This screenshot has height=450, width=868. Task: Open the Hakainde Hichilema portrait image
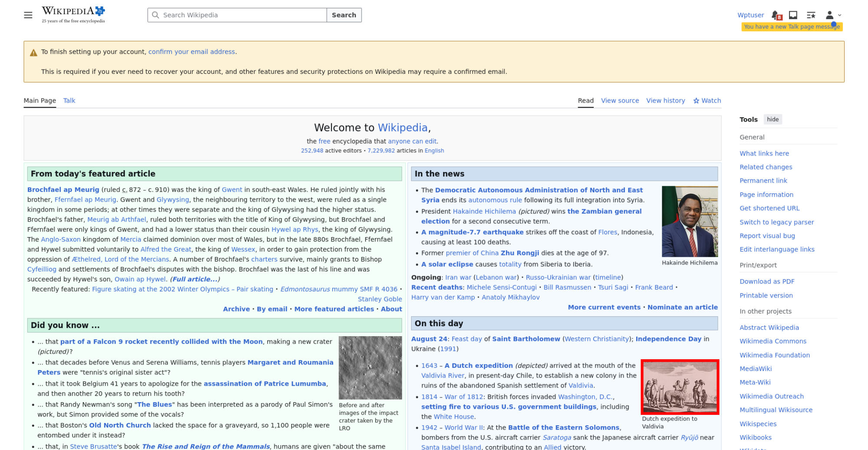690,222
